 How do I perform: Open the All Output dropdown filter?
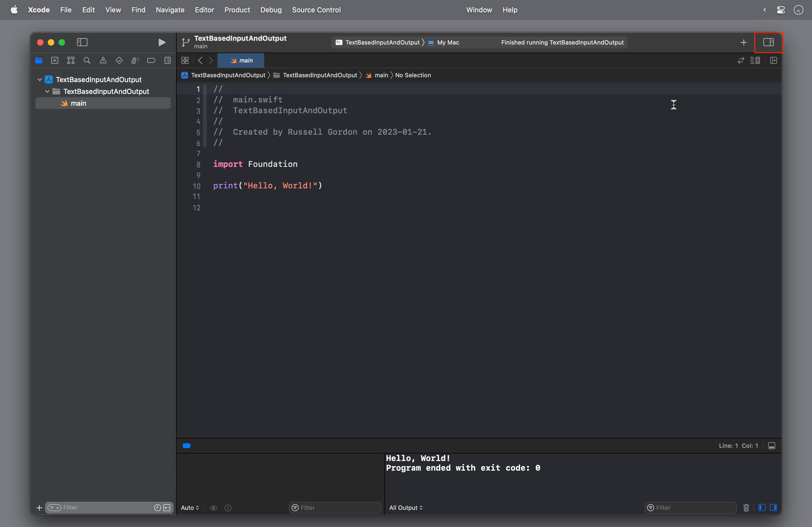point(407,507)
